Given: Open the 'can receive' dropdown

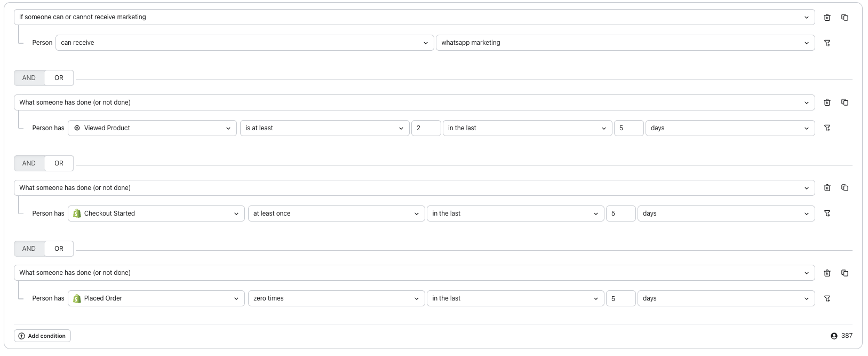Looking at the screenshot, I should point(244,43).
